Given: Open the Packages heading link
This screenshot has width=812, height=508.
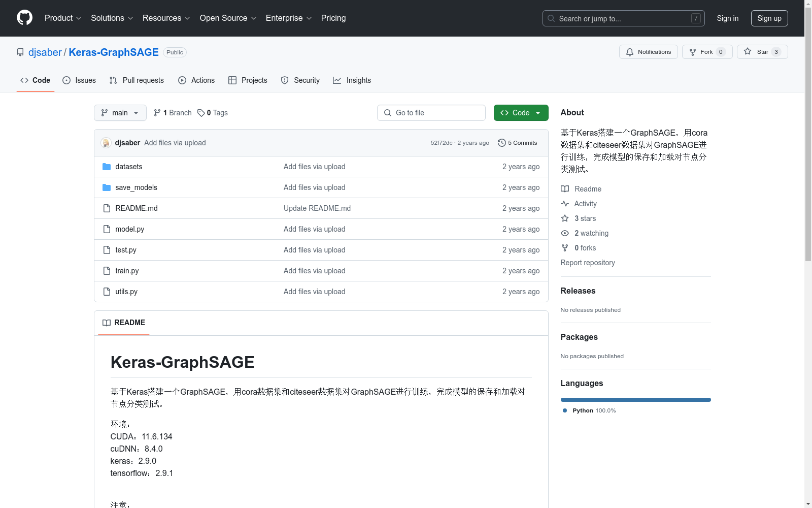Looking at the screenshot, I should point(579,337).
